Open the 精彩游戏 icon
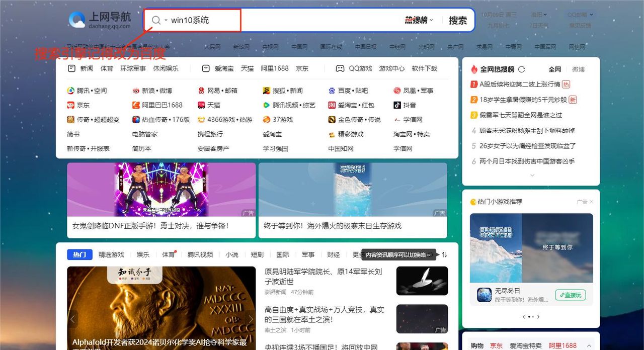The image size is (644, 350). click(332, 134)
